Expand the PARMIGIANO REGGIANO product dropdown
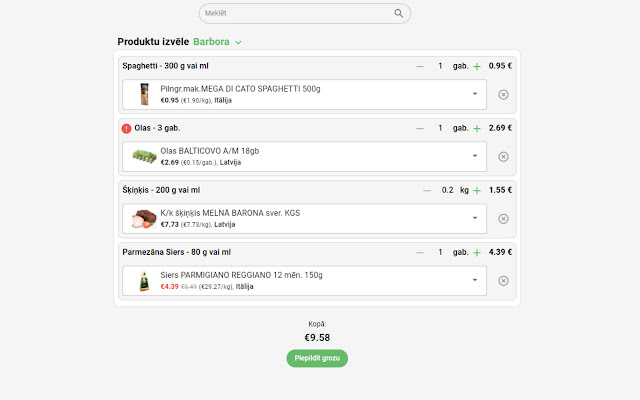The image size is (640, 400). (x=474, y=281)
